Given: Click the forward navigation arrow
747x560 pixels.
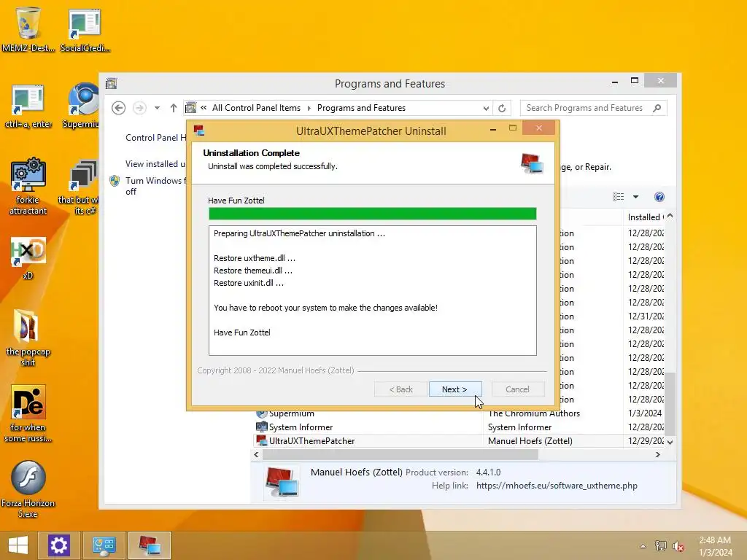Looking at the screenshot, I should (139, 108).
